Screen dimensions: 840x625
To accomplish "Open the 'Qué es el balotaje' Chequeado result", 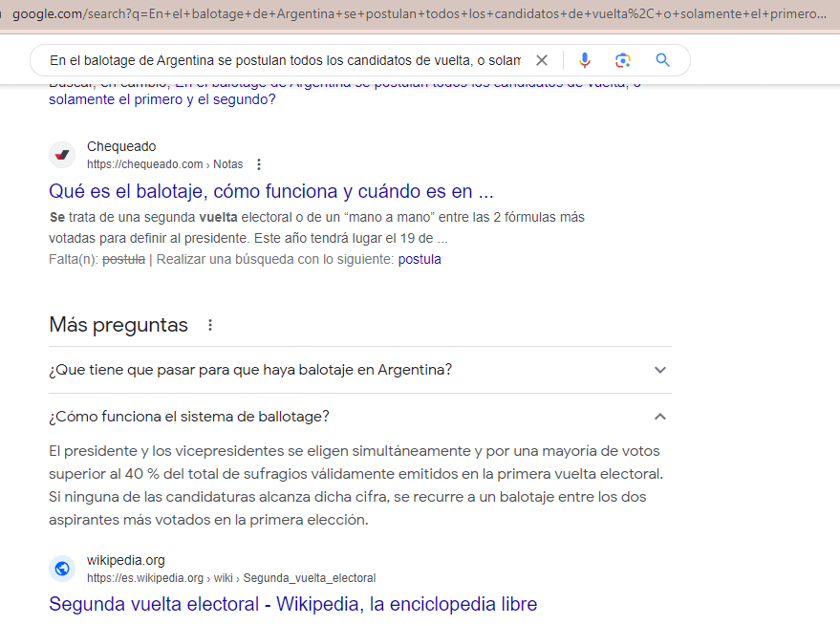I will point(270,190).
